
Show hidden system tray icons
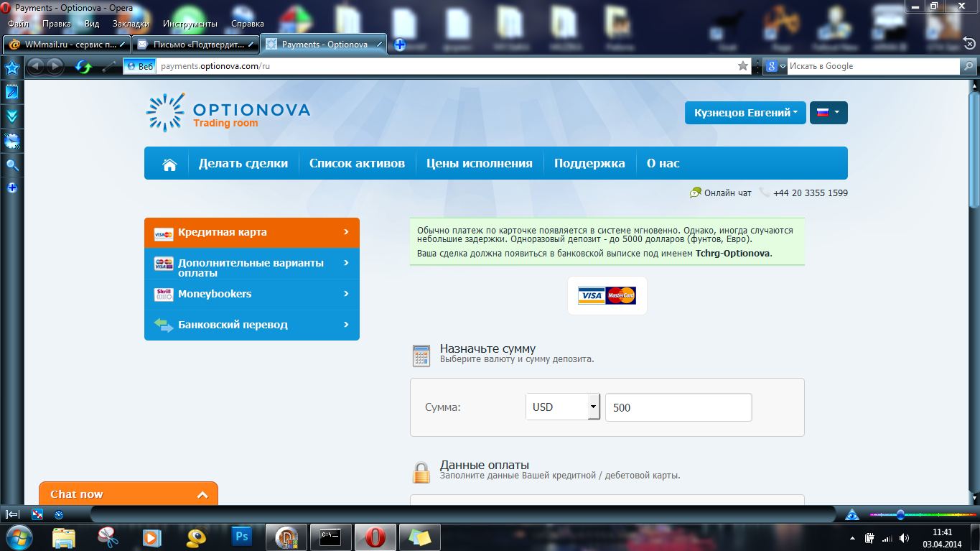click(x=853, y=537)
